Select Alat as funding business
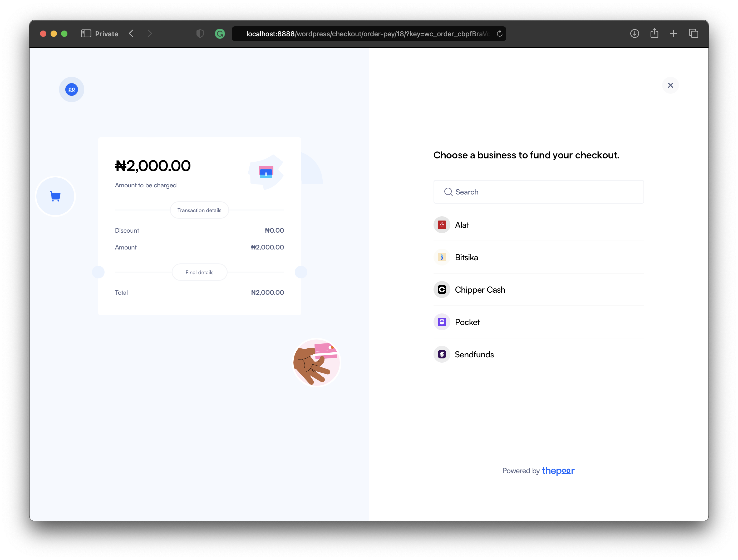Screen dimensions: 738x560 (x=538, y=225)
